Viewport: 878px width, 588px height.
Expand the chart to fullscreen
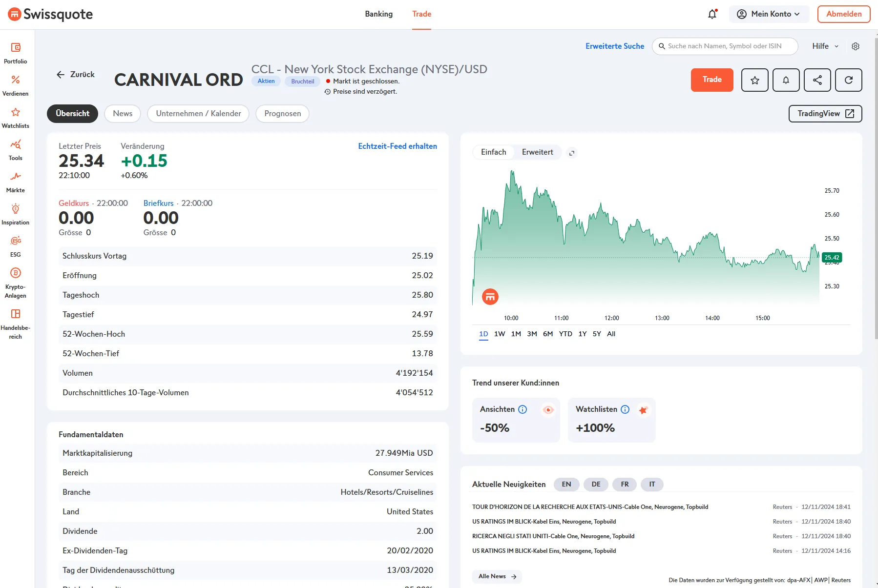(x=571, y=153)
